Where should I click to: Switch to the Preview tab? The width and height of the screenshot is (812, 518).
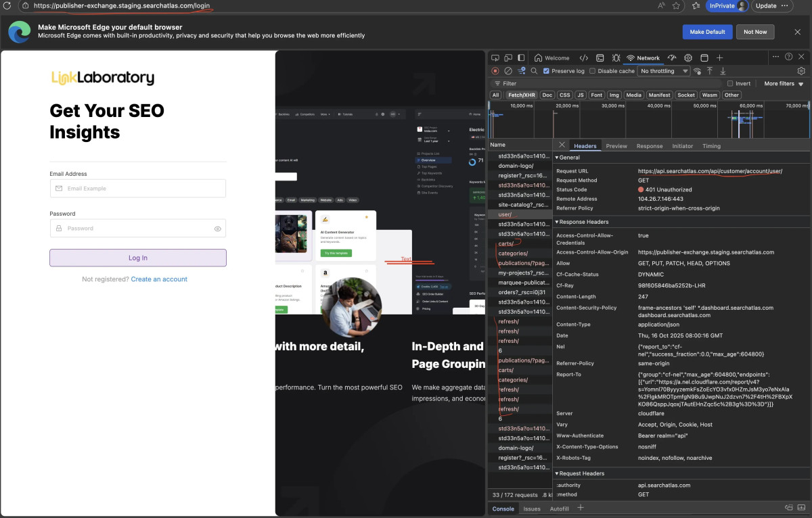[616, 146]
